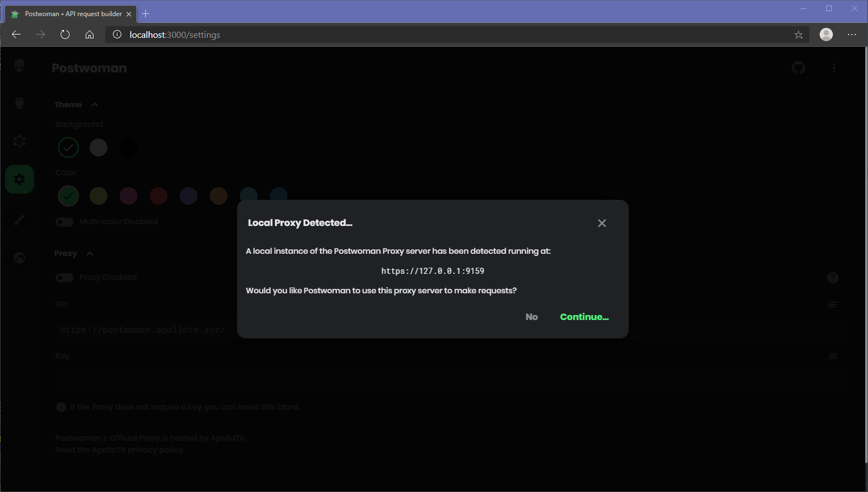
Task: Open the GraphQL sidebar page
Action: pyautogui.click(x=19, y=141)
